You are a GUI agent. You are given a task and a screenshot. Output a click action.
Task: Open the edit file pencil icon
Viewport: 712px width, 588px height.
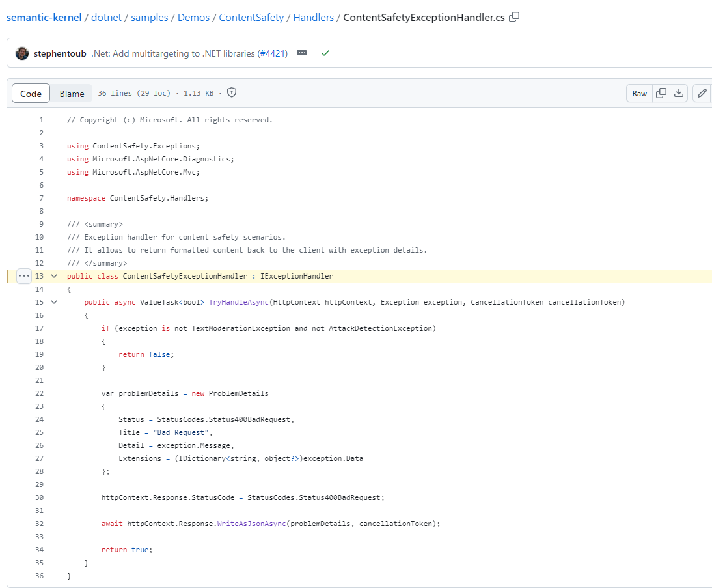[702, 93]
